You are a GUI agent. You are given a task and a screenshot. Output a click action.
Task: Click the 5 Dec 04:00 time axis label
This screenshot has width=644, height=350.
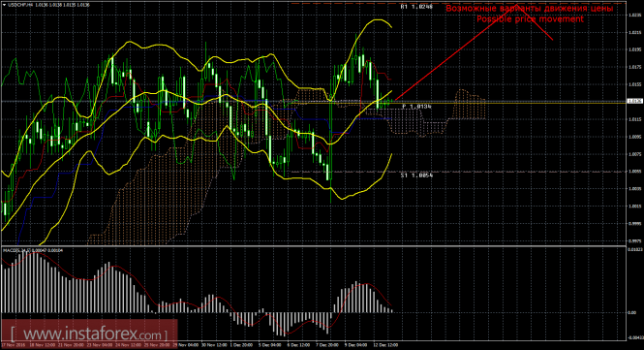[269, 344]
